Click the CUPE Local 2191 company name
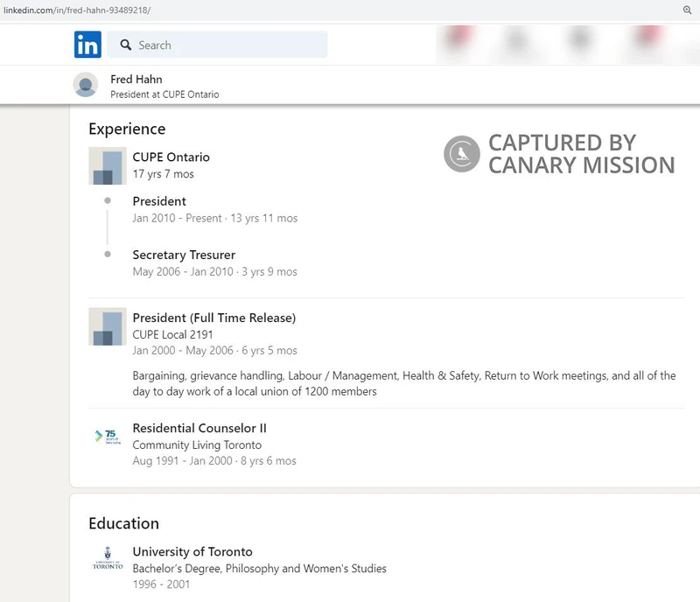 tap(172, 334)
